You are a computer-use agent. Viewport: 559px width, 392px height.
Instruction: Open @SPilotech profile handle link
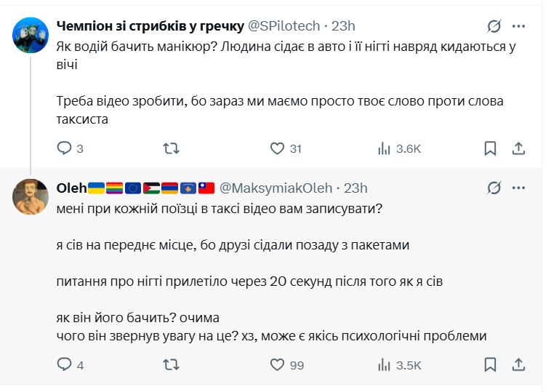coord(284,26)
